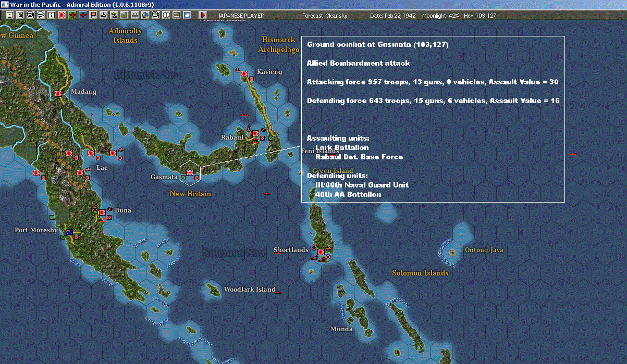This screenshot has width=627, height=364.
Task: Click the Madang base label
Action: (x=84, y=92)
